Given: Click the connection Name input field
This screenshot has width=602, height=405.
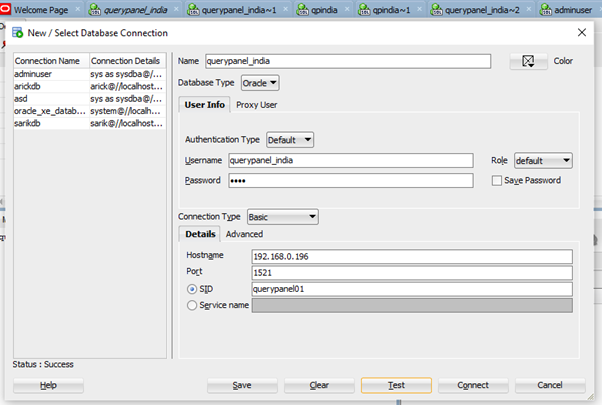Looking at the screenshot, I should click(x=348, y=61).
